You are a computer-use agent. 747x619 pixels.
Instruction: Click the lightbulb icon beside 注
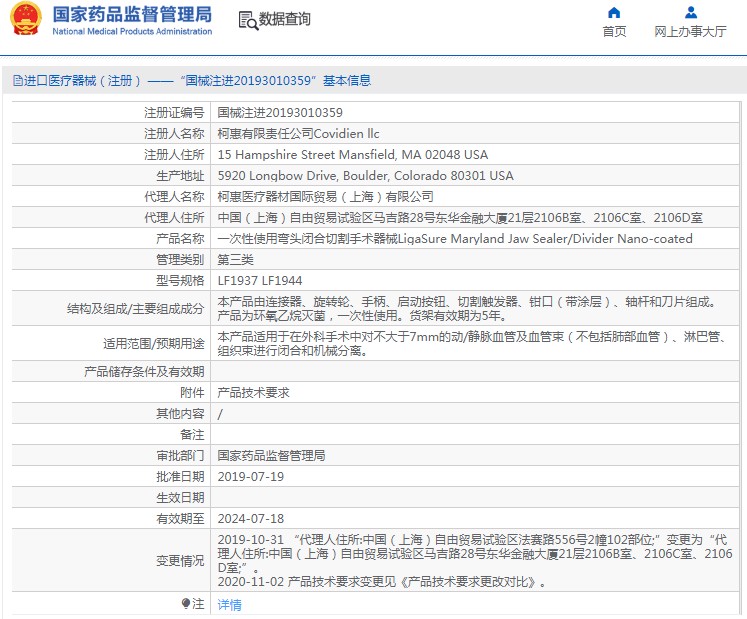(x=186, y=604)
